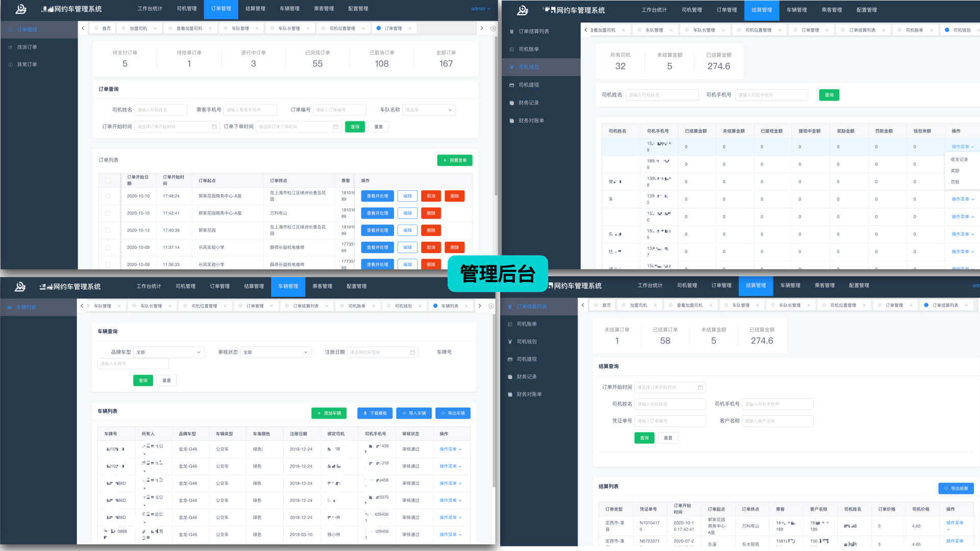Viewport: 980px width, 551px height.
Task: Click the vertical scrollbar of 车辆列表 window
Action: click(x=494, y=400)
